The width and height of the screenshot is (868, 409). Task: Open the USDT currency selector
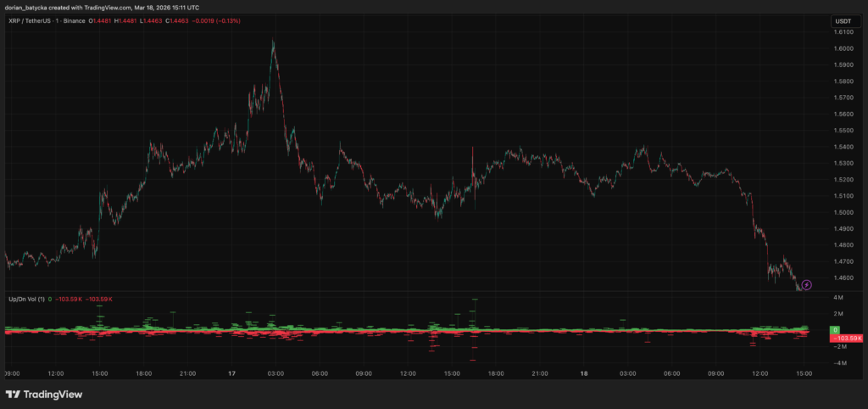[x=843, y=20]
